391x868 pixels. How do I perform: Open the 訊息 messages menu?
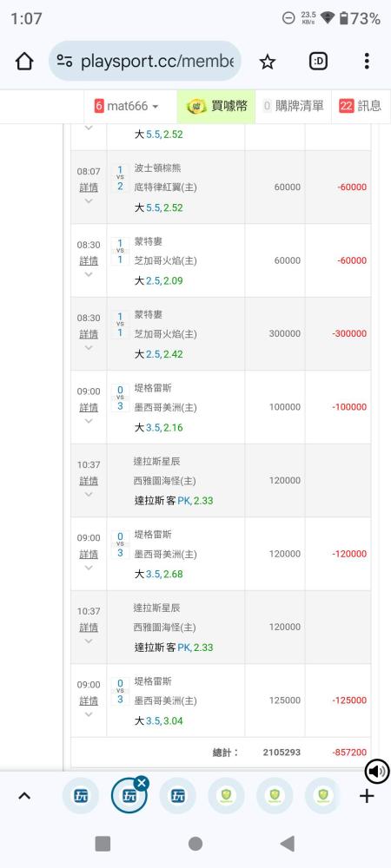360,106
